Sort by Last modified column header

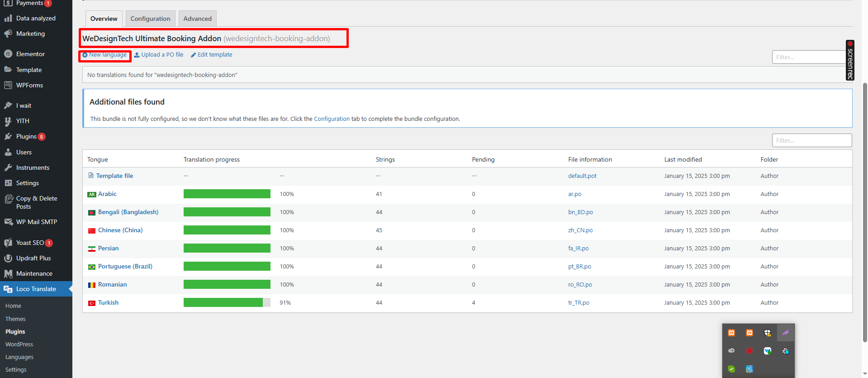[x=683, y=159]
